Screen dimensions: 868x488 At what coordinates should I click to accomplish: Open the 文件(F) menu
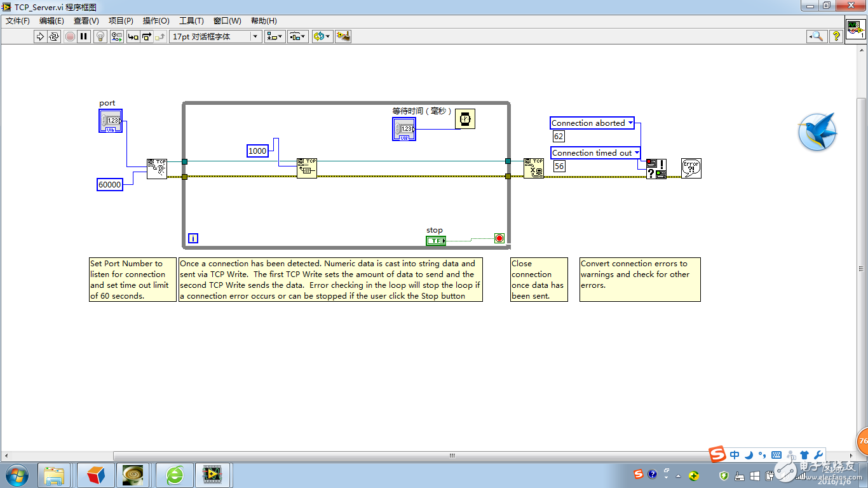pyautogui.click(x=18, y=21)
